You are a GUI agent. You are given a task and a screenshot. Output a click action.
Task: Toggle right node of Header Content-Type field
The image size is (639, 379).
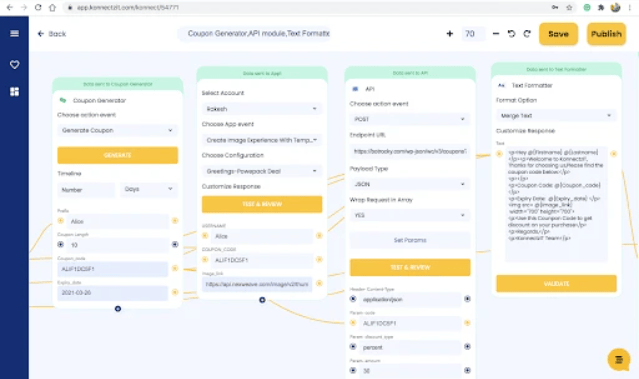(467, 299)
